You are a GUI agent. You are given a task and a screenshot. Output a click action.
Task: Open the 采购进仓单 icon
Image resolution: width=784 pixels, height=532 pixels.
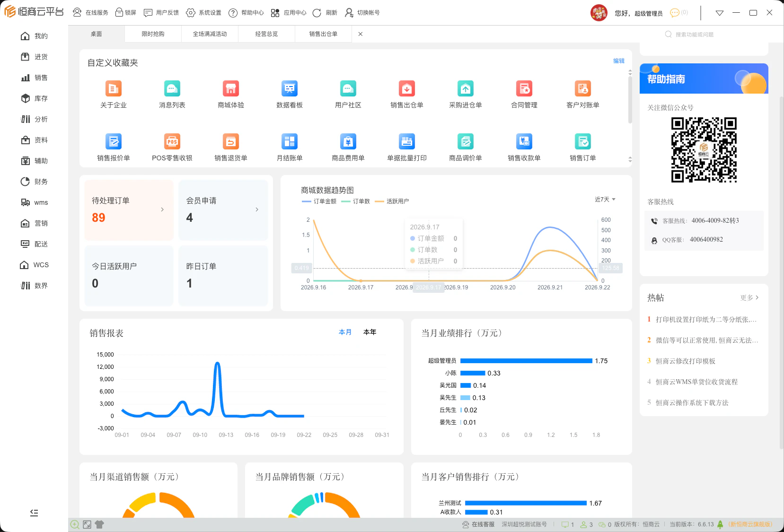tap(465, 88)
